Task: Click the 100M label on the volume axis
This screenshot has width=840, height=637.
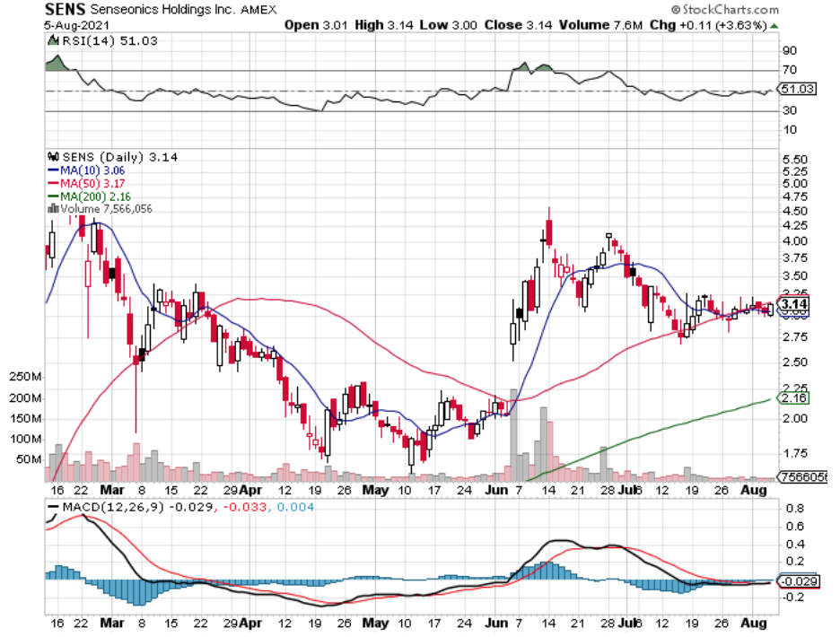Action: [25, 440]
